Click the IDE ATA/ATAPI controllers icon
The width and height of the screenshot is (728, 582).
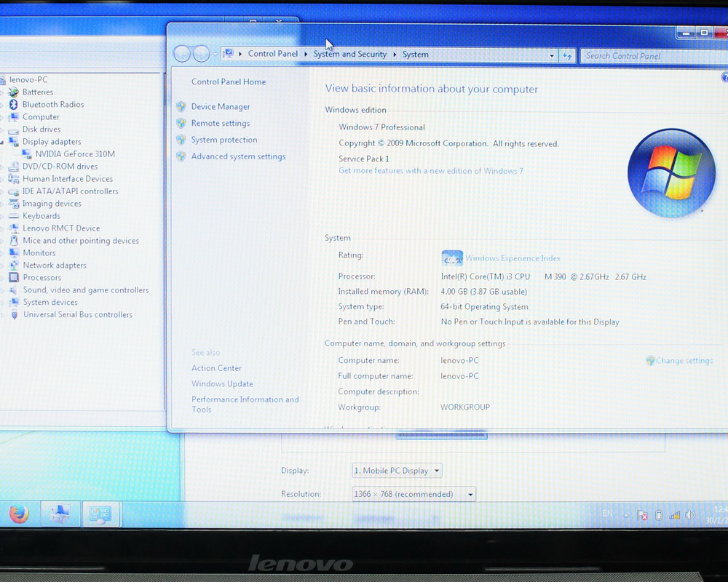pyautogui.click(x=14, y=191)
